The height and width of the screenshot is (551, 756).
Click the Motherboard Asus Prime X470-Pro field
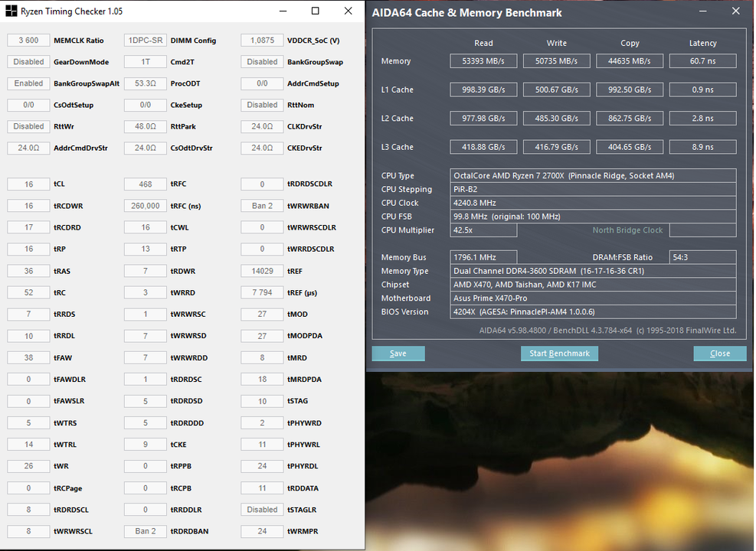[593, 298]
